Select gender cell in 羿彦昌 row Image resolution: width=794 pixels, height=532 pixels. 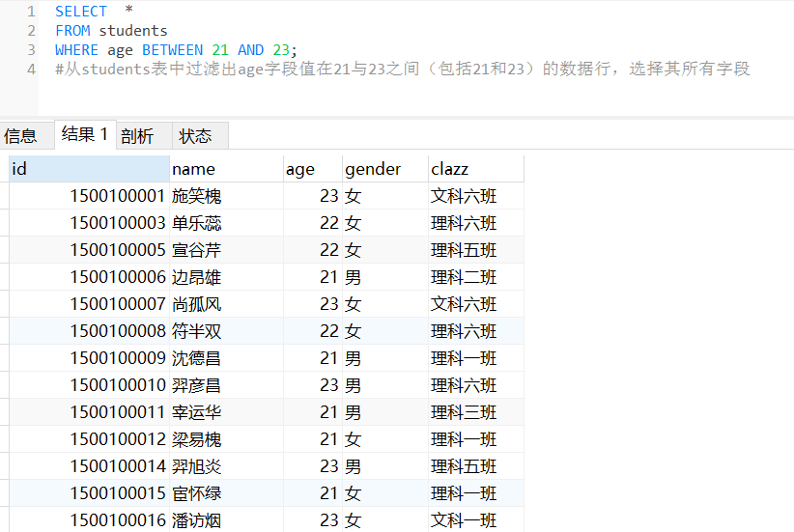[384, 385]
